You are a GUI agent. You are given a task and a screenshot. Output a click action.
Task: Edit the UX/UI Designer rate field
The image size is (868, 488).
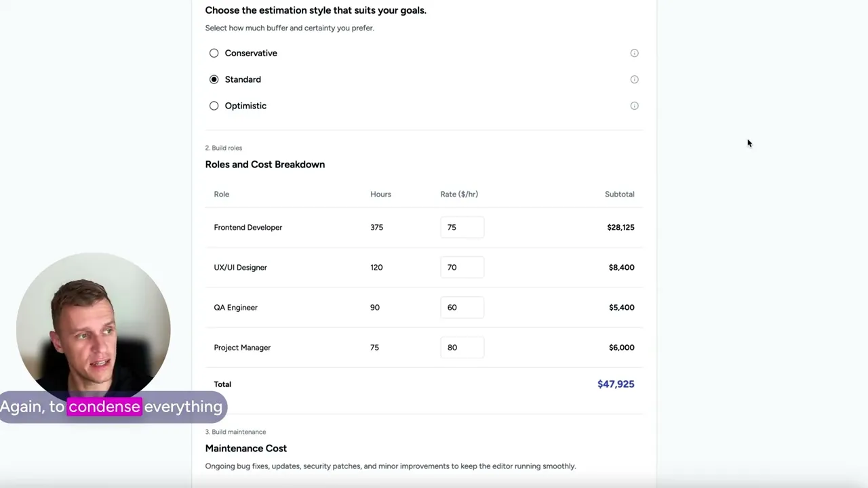tap(462, 267)
